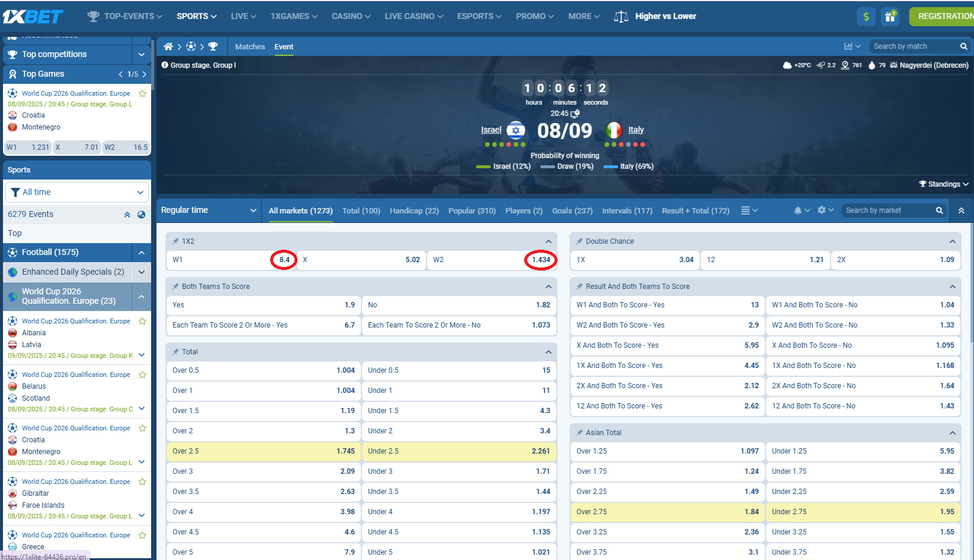Favorite the Gibraltar vs Faroe Islands star
Screen dimensions: 974x560
[142, 482]
